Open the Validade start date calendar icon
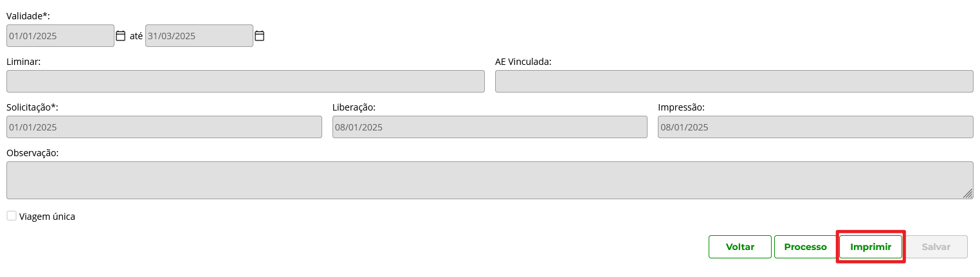Screen dimensions: 980x277 click(x=120, y=36)
